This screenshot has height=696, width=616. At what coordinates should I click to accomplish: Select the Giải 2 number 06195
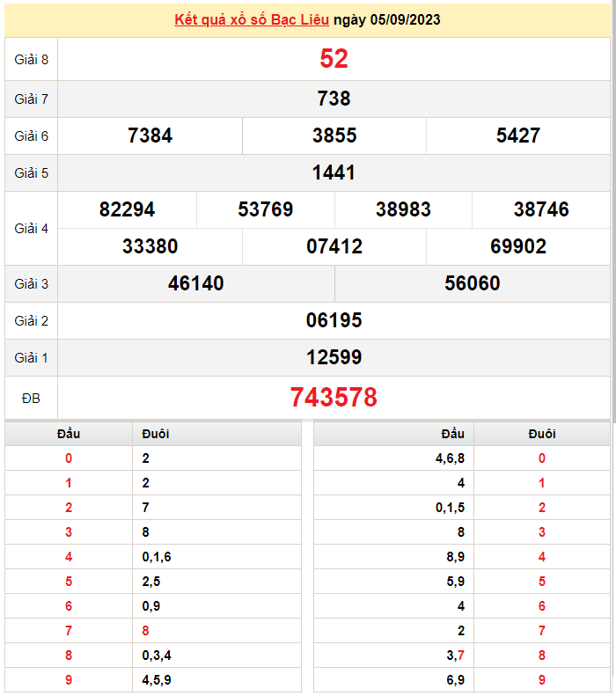[x=334, y=320]
